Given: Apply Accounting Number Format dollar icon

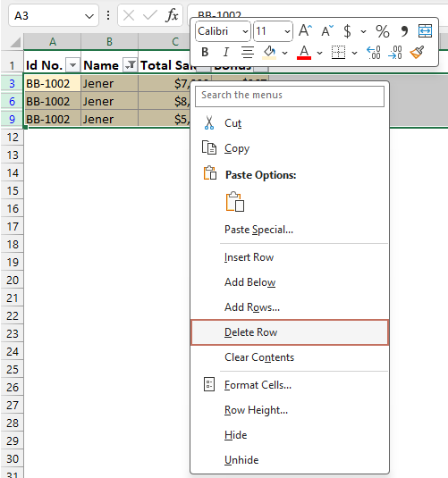Looking at the screenshot, I should pyautogui.click(x=347, y=31).
